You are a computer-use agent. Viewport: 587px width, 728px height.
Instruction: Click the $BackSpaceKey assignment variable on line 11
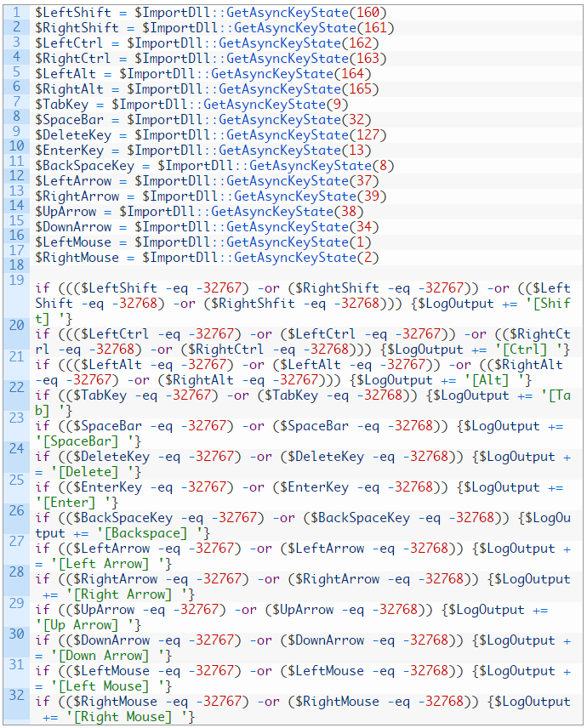point(84,166)
